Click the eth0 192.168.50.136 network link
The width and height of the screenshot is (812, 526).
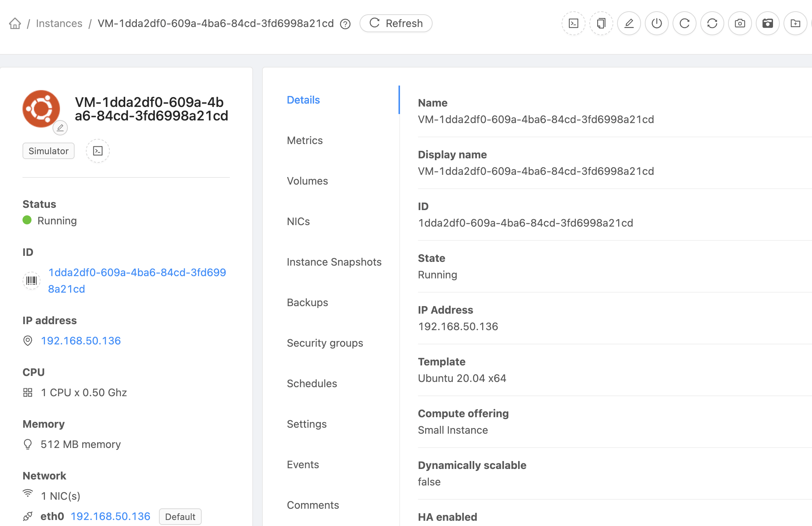tap(110, 516)
